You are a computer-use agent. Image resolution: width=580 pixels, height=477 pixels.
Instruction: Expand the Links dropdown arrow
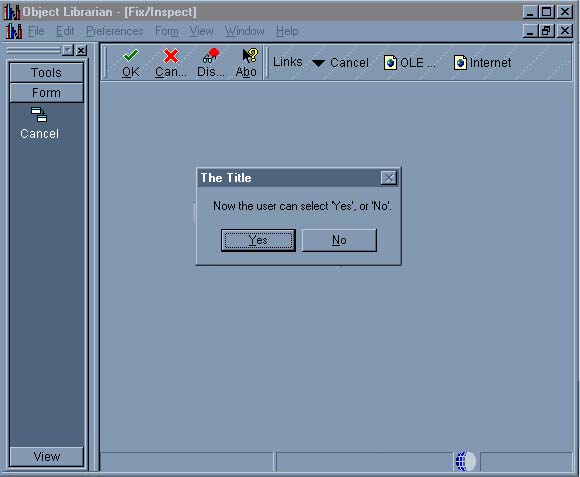pyautogui.click(x=318, y=63)
